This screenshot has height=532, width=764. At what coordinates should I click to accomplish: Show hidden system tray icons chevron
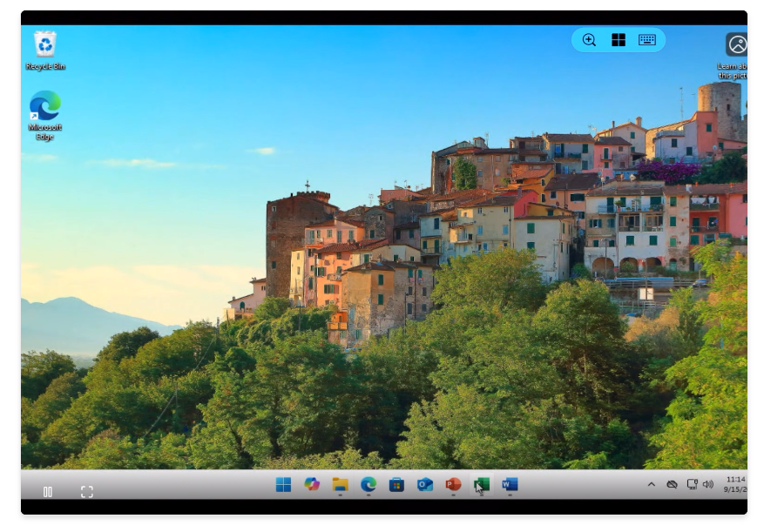tap(652, 484)
